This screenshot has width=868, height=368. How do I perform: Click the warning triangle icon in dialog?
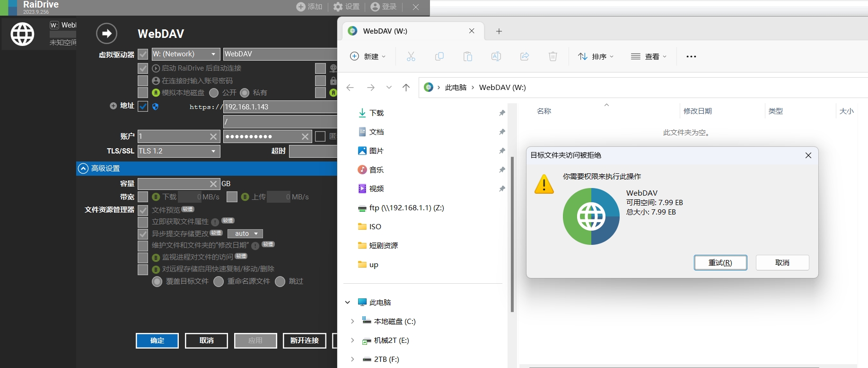click(x=544, y=184)
